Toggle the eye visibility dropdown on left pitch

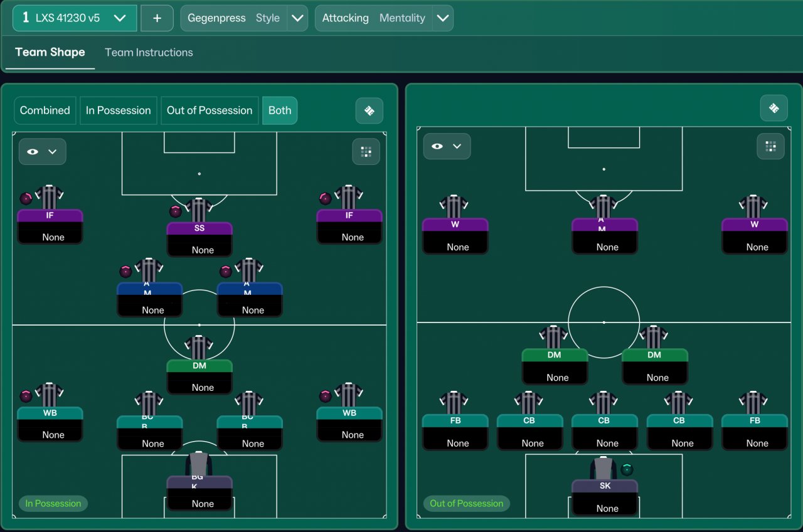42,151
